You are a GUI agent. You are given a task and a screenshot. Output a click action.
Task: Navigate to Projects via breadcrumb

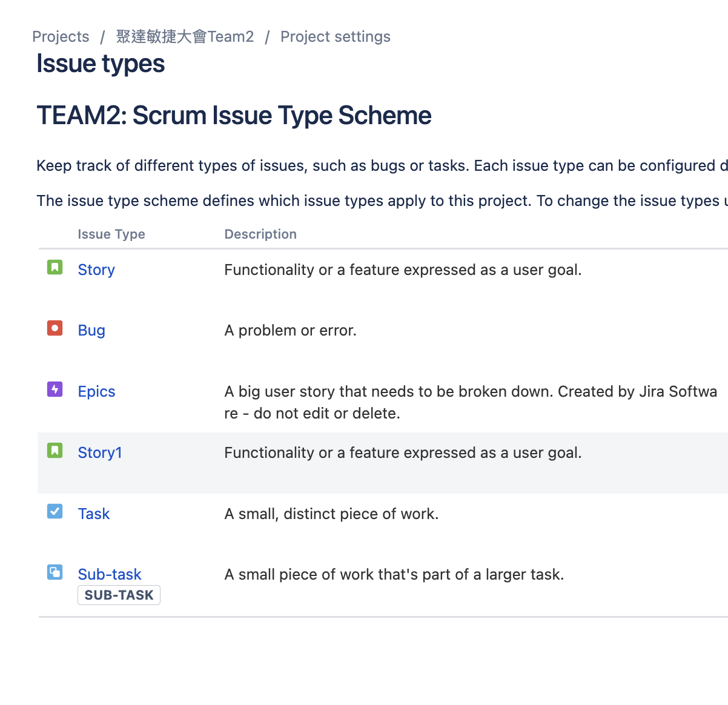[x=61, y=36]
